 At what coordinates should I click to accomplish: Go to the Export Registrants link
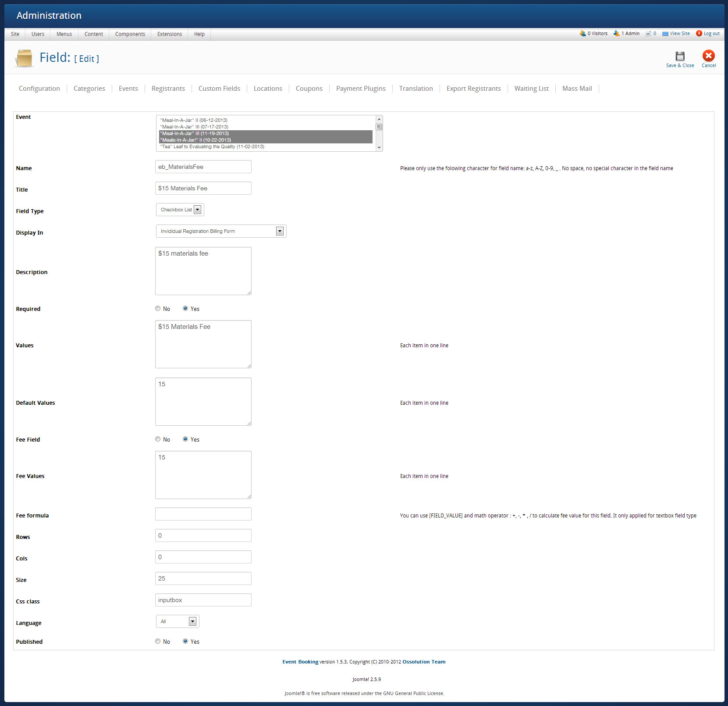coord(473,89)
